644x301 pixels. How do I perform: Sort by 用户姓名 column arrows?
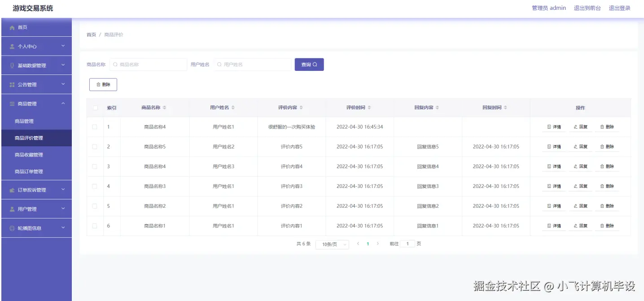(x=233, y=108)
